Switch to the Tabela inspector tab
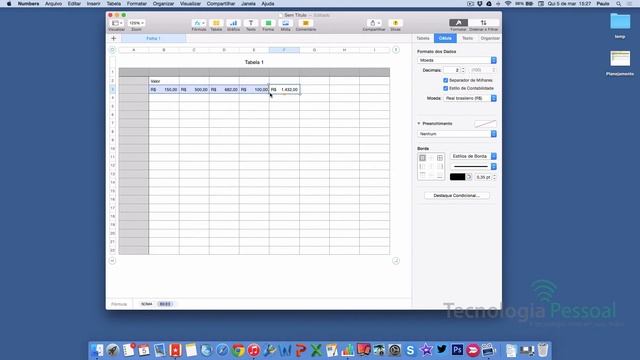The height and width of the screenshot is (360, 640). [x=423, y=38]
